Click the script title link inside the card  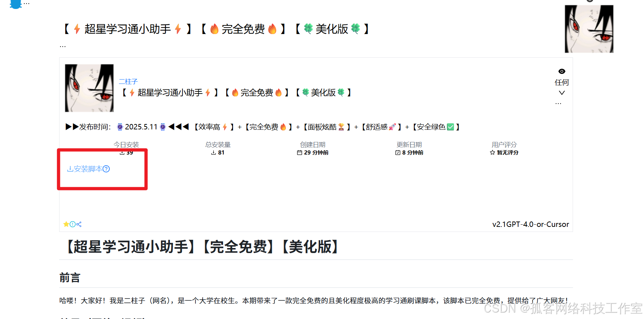tap(236, 93)
